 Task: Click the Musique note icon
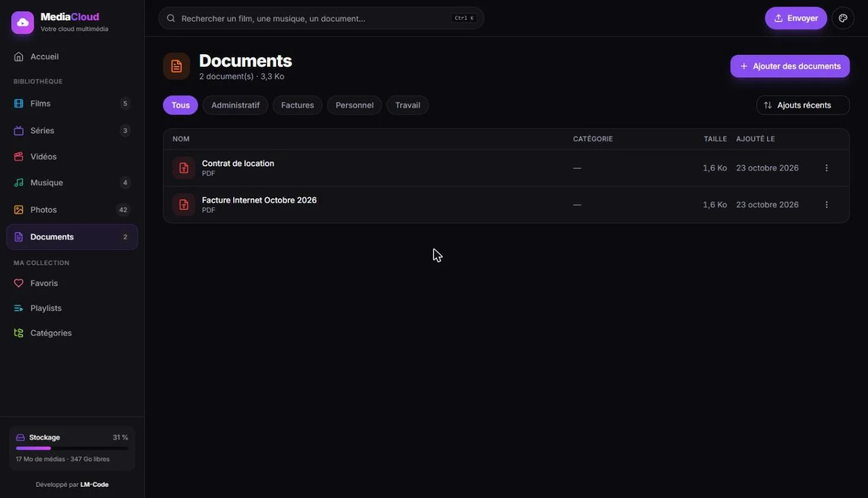[x=18, y=183]
